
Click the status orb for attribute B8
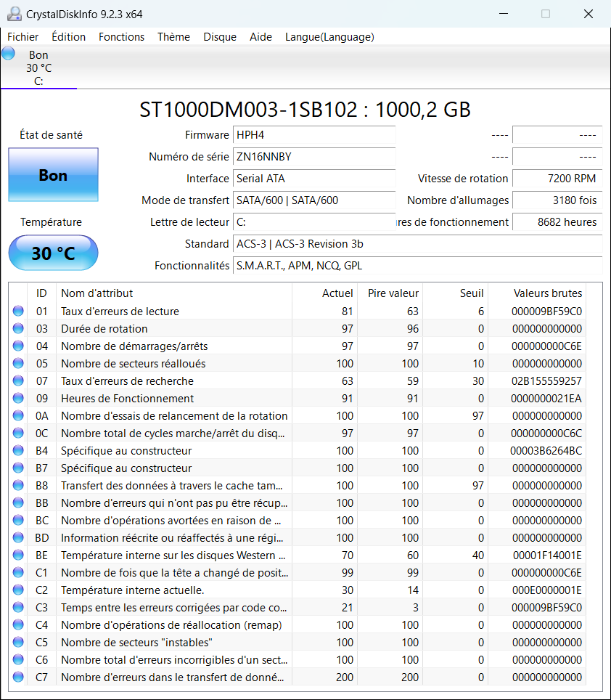point(18,485)
